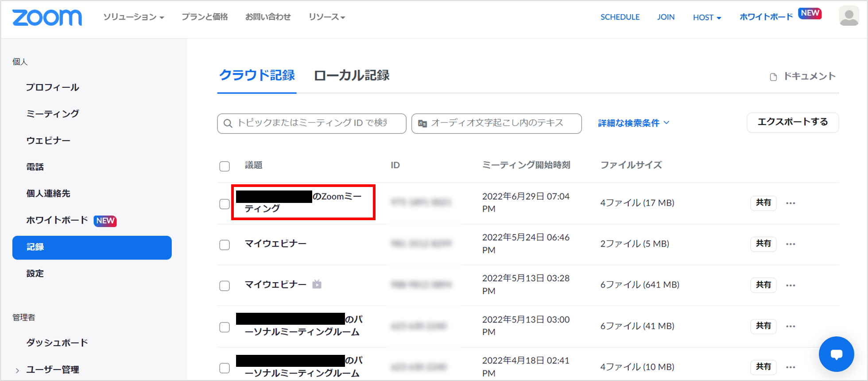Click 議題 column header
This screenshot has width=868, height=381.
tap(254, 165)
